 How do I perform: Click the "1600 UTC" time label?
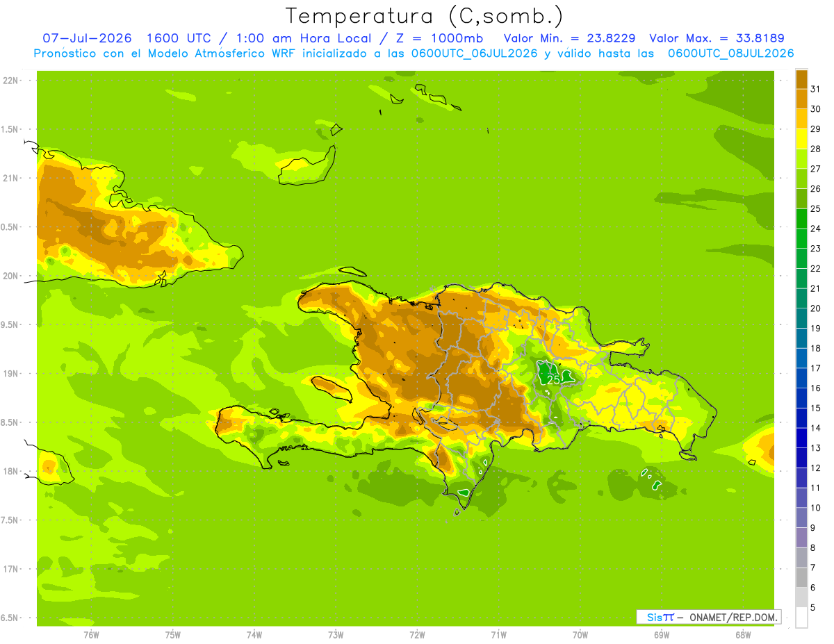coord(180,38)
